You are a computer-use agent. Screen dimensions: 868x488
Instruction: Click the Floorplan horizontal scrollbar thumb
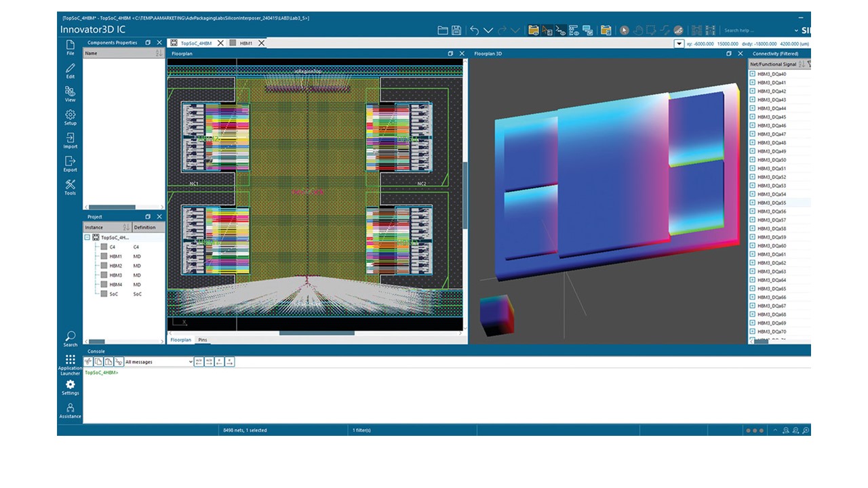tap(317, 333)
